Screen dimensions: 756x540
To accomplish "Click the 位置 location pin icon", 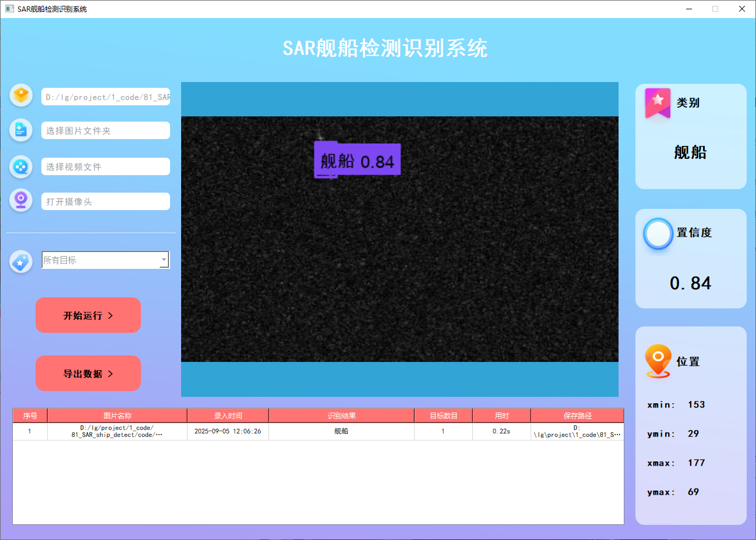I will [x=658, y=361].
